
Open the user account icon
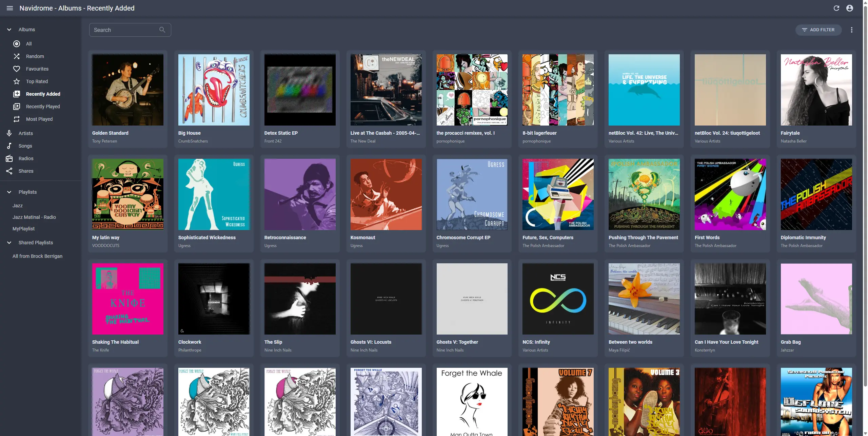pos(850,8)
